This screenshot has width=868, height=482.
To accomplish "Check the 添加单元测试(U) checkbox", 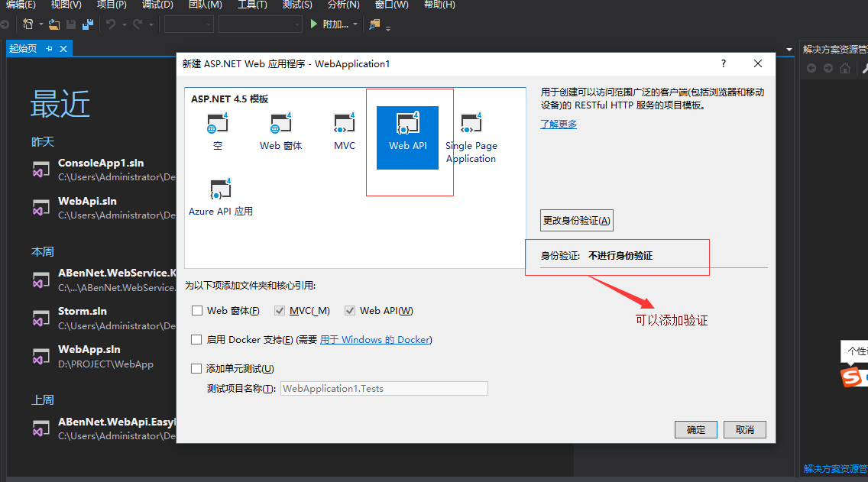I will (196, 368).
